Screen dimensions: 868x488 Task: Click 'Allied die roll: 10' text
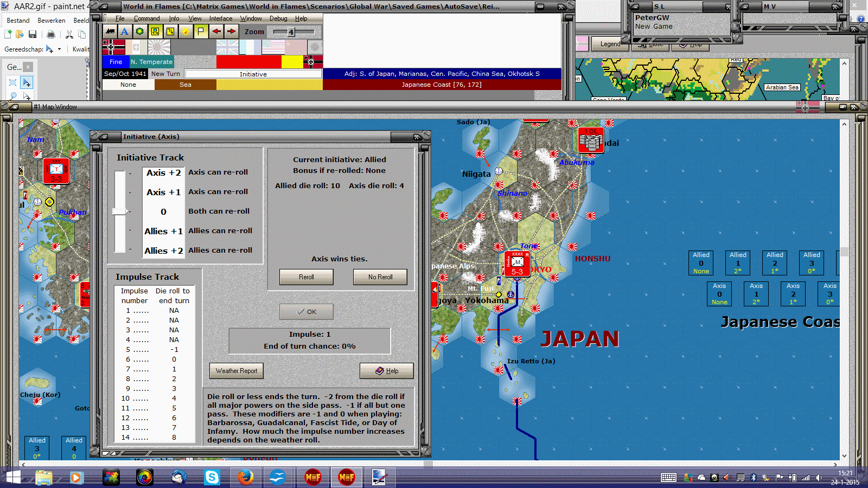click(x=308, y=185)
